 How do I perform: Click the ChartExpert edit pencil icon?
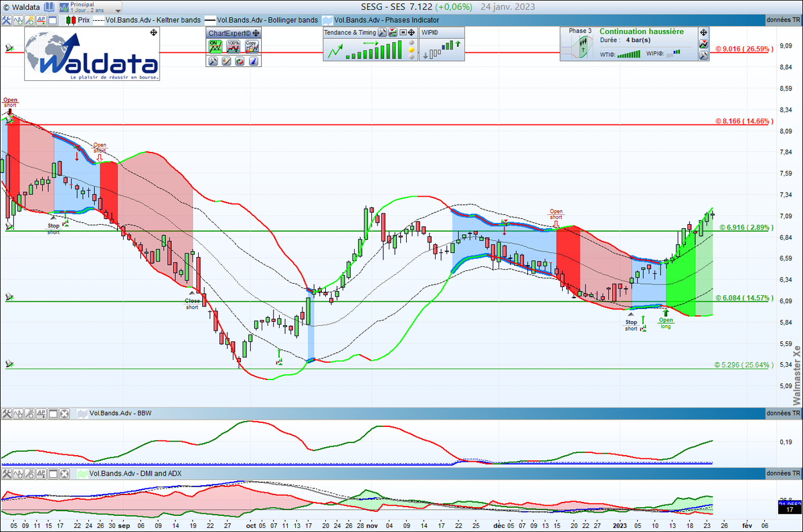(226, 61)
